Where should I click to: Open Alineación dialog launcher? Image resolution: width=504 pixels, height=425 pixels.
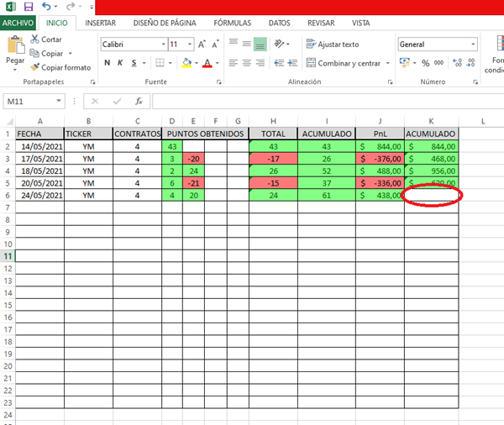point(391,82)
